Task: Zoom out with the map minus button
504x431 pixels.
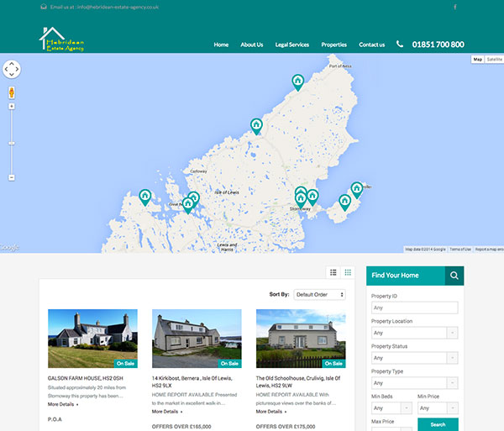Action: click(x=12, y=177)
